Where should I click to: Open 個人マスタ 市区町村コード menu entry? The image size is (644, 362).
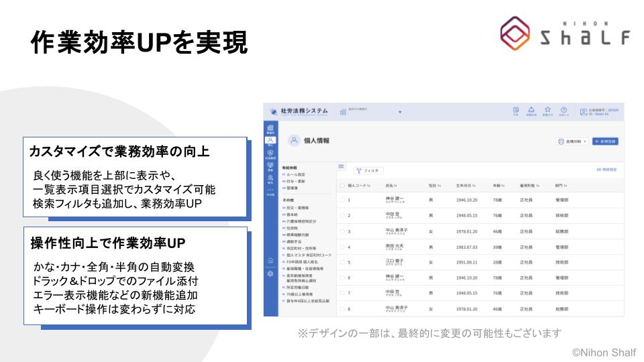309,255
